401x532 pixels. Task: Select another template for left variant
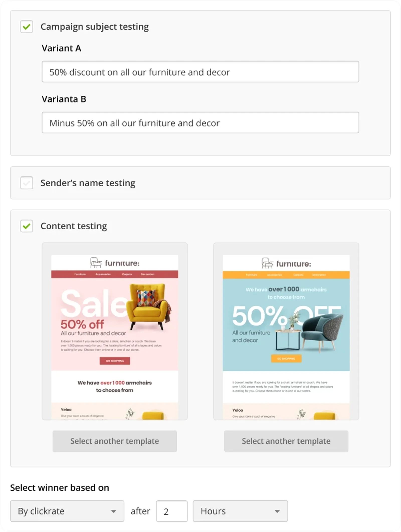[115, 441]
